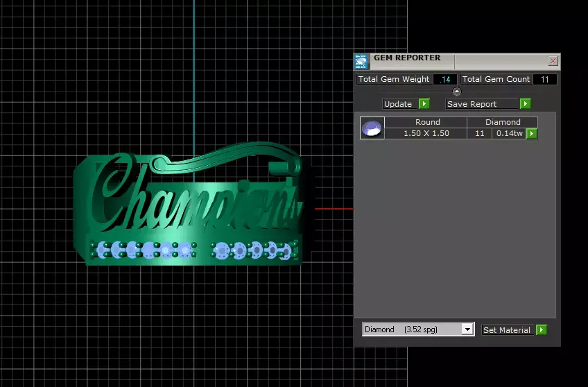The height and width of the screenshot is (387, 588).
Task: Click the Total Gem Count value 11
Action: pyautogui.click(x=545, y=80)
